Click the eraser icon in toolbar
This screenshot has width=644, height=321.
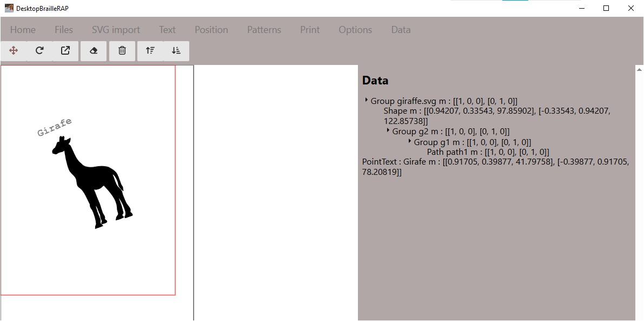[x=94, y=50]
